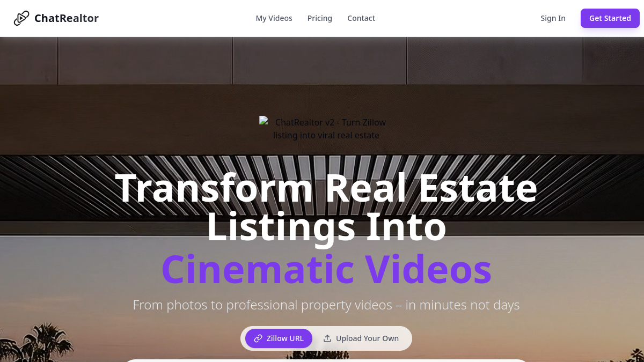The width and height of the screenshot is (644, 362).
Task: Open the My Videos page
Action: [x=274, y=18]
